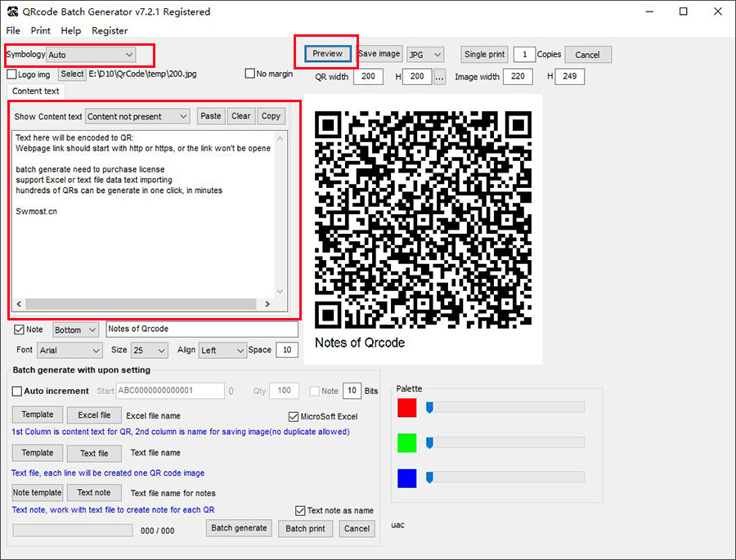Click the Bits value field
The image size is (736, 560).
(352, 391)
